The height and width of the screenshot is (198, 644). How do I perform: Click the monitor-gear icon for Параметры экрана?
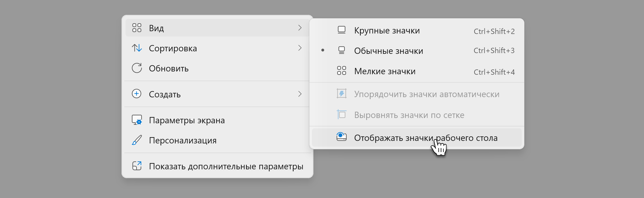(x=137, y=120)
